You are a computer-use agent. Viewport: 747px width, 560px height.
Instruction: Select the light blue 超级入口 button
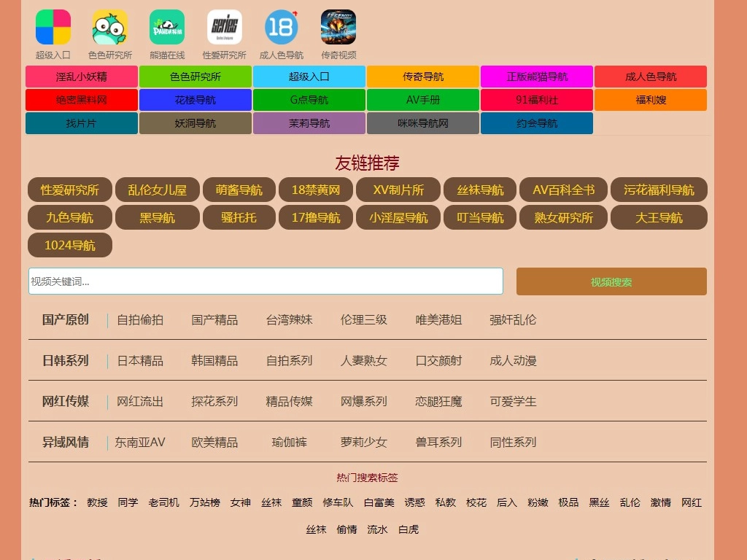point(309,77)
